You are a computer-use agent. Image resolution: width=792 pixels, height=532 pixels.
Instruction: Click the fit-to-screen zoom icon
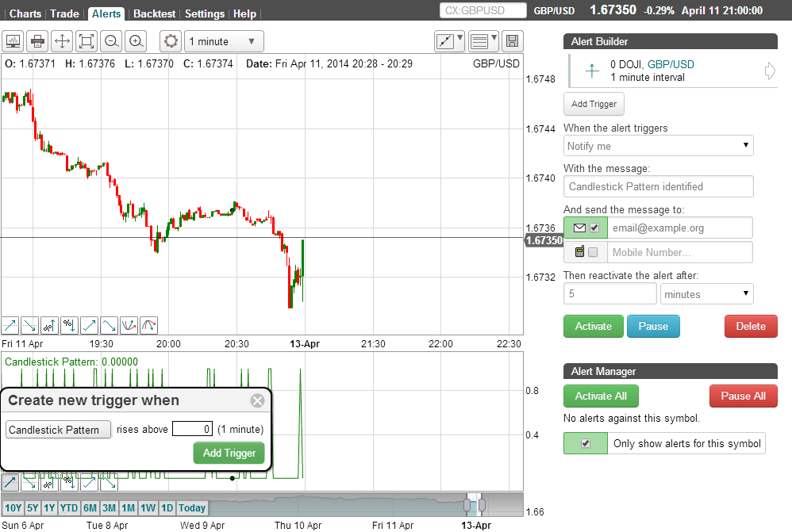click(x=87, y=41)
